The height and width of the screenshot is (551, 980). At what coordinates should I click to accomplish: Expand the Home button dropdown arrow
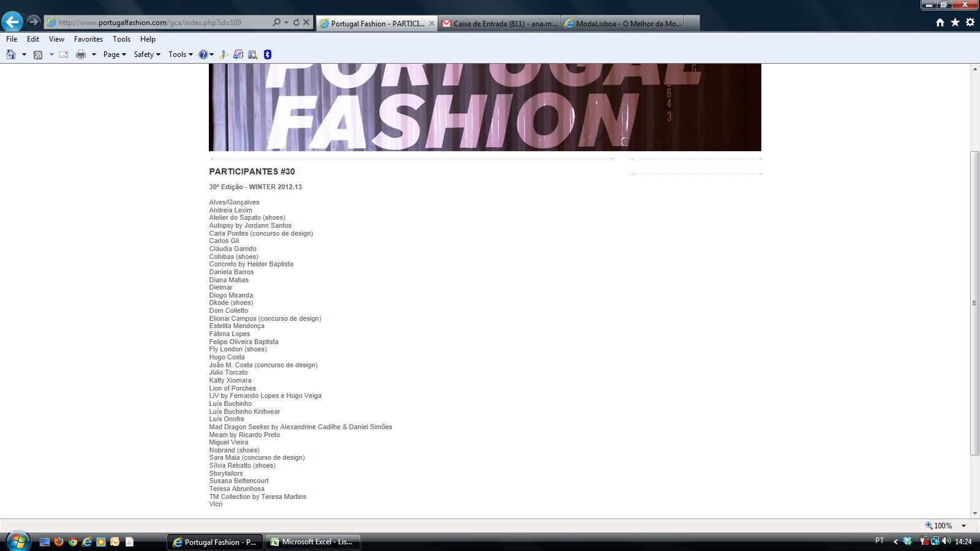[24, 54]
